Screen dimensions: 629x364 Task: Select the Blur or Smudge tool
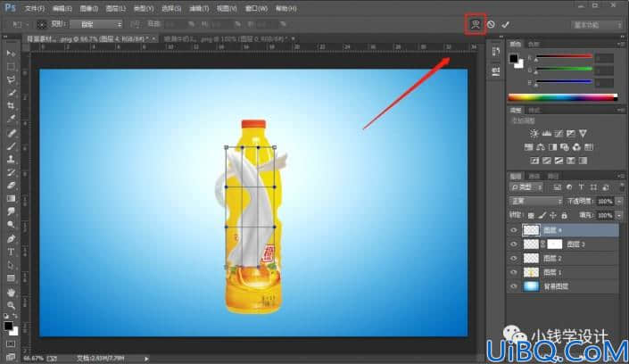point(11,212)
